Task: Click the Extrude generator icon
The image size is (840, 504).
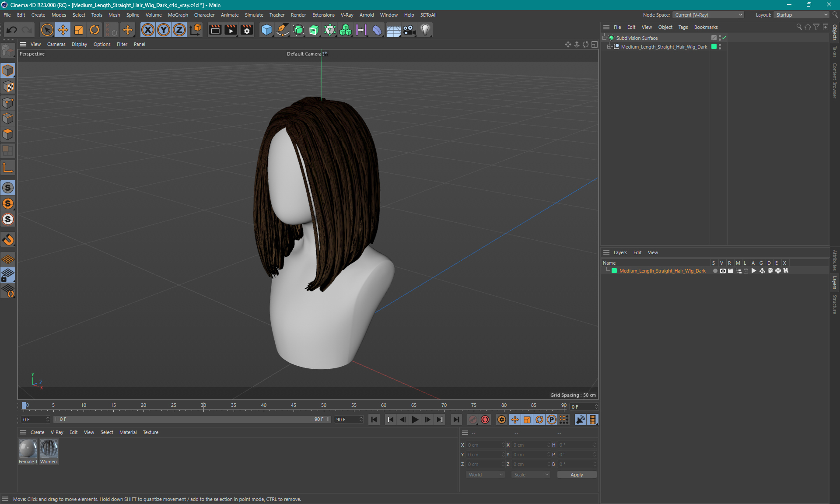Action: (x=314, y=30)
